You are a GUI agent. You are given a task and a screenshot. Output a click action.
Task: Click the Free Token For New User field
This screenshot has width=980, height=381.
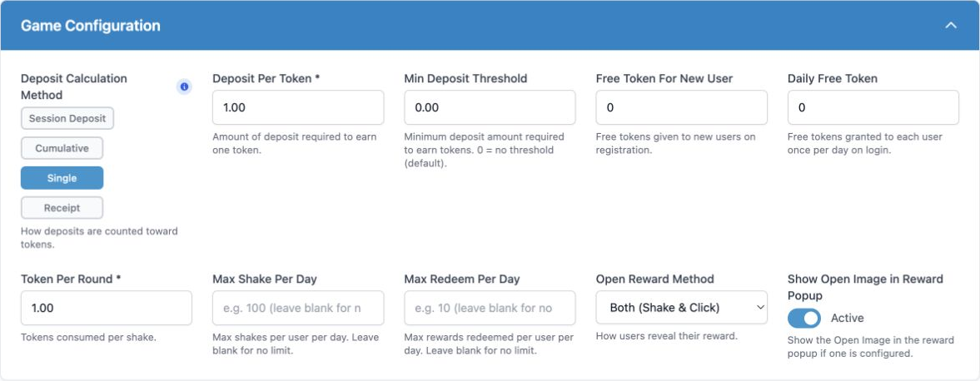681,107
